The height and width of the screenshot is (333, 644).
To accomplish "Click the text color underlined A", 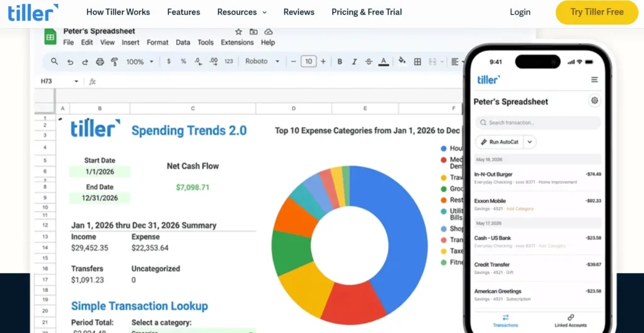I will [384, 62].
